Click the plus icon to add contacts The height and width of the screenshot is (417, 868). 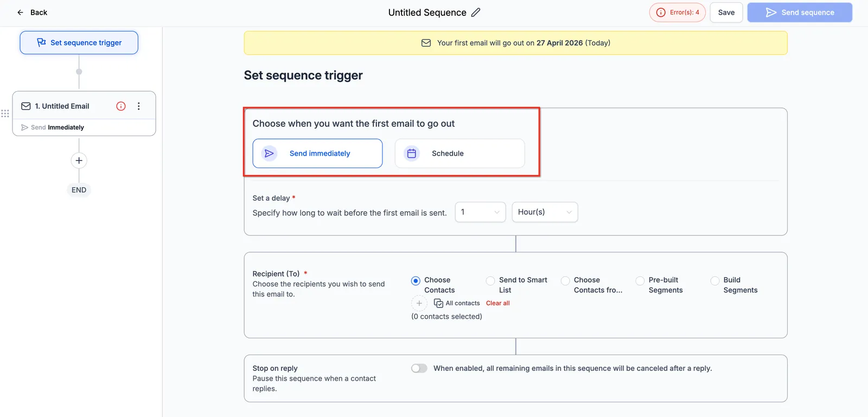pyautogui.click(x=419, y=303)
